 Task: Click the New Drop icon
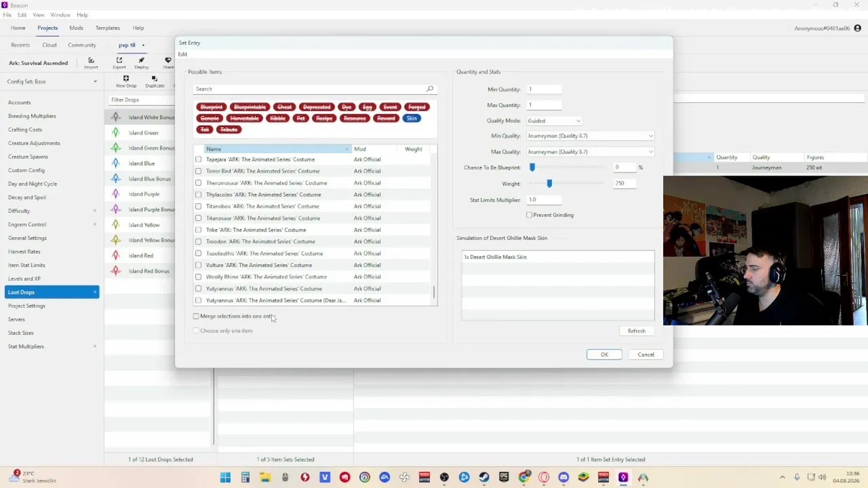(126, 79)
